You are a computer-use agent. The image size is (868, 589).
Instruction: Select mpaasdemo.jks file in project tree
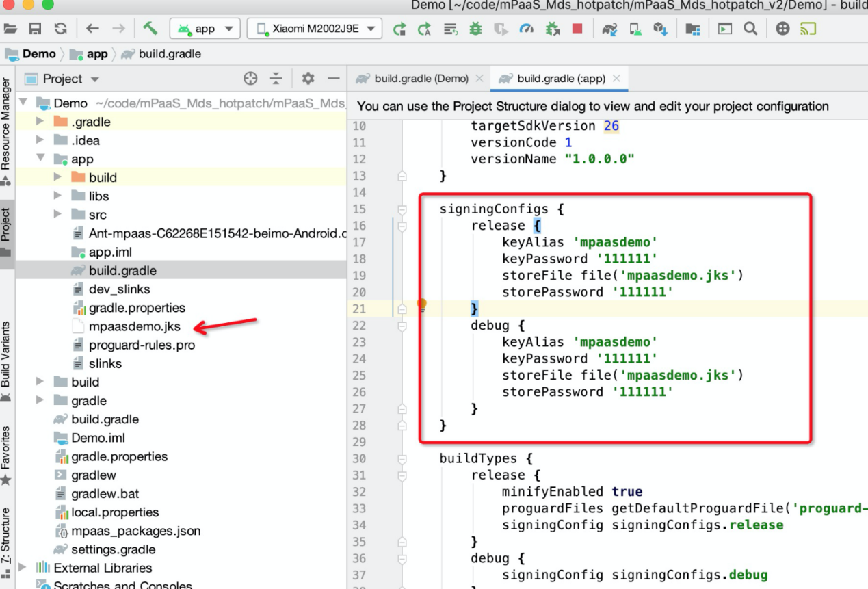134,326
